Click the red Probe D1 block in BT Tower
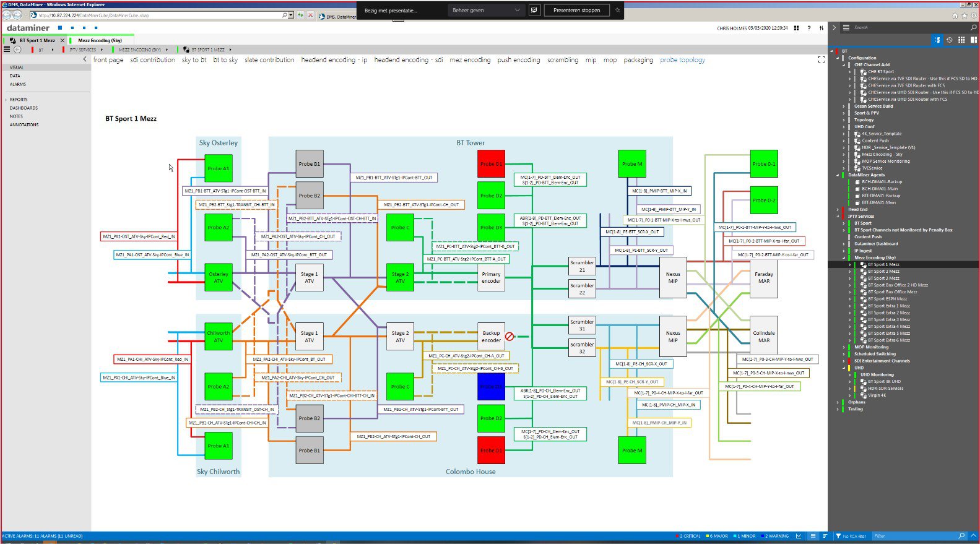 click(x=491, y=164)
